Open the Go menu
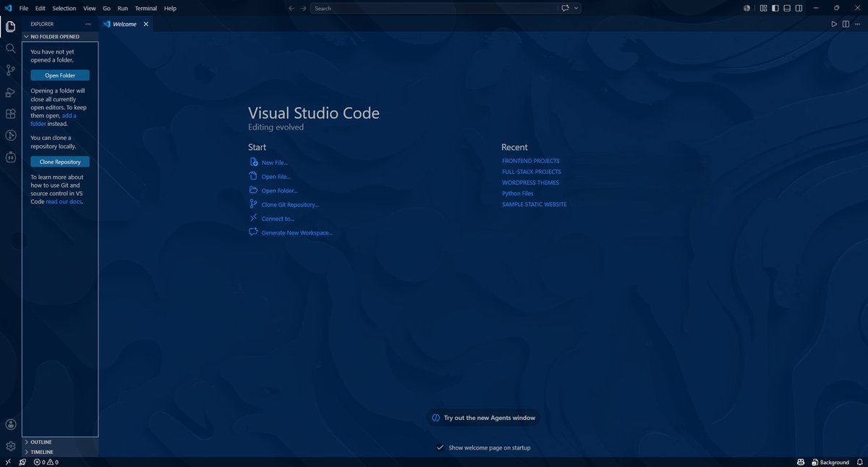The height and width of the screenshot is (467, 868). [x=106, y=8]
